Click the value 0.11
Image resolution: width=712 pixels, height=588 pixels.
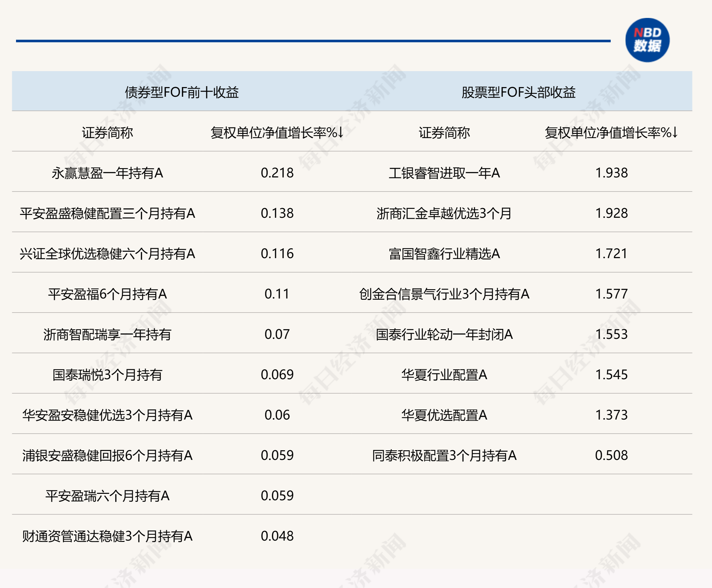pyautogui.click(x=277, y=294)
